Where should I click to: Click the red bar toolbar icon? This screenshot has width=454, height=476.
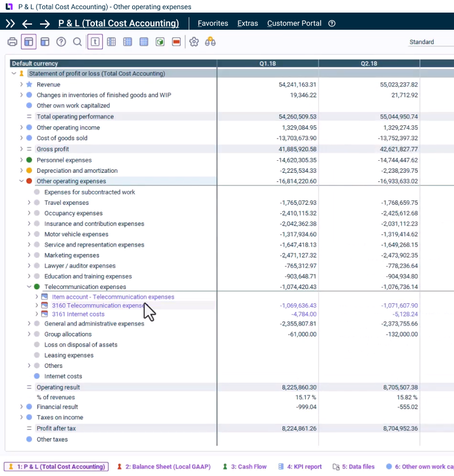(x=177, y=42)
